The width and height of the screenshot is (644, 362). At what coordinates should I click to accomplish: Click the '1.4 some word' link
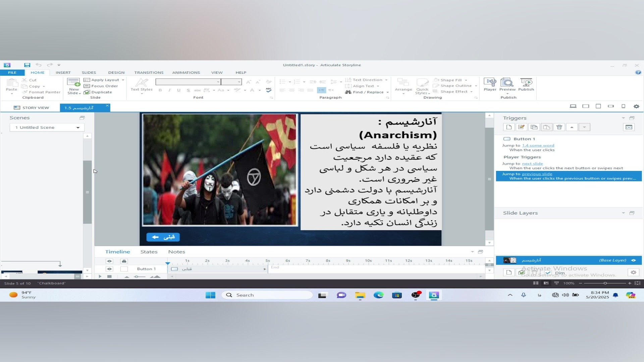tap(538, 145)
